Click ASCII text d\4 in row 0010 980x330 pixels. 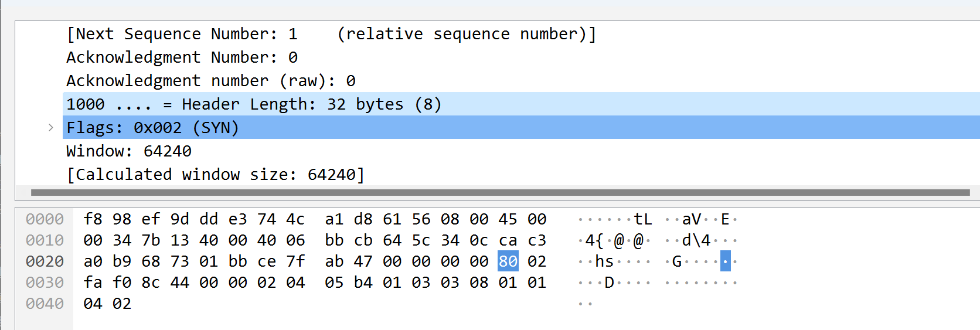[x=696, y=240]
